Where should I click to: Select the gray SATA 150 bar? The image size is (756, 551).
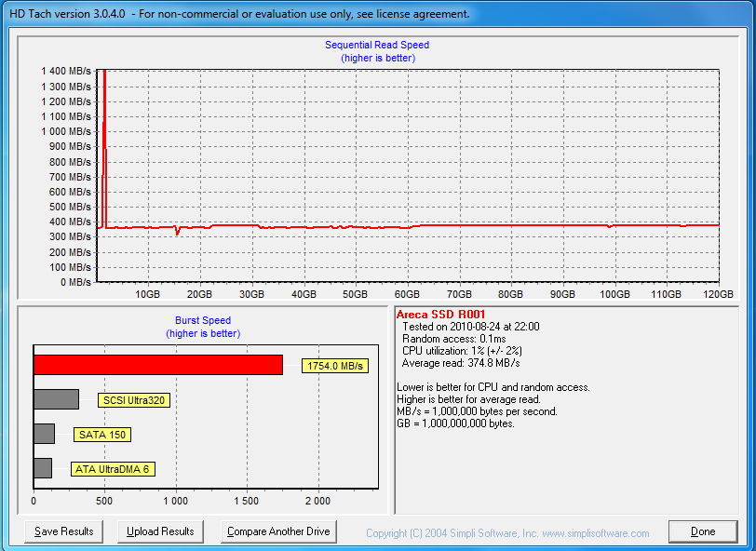[45, 434]
